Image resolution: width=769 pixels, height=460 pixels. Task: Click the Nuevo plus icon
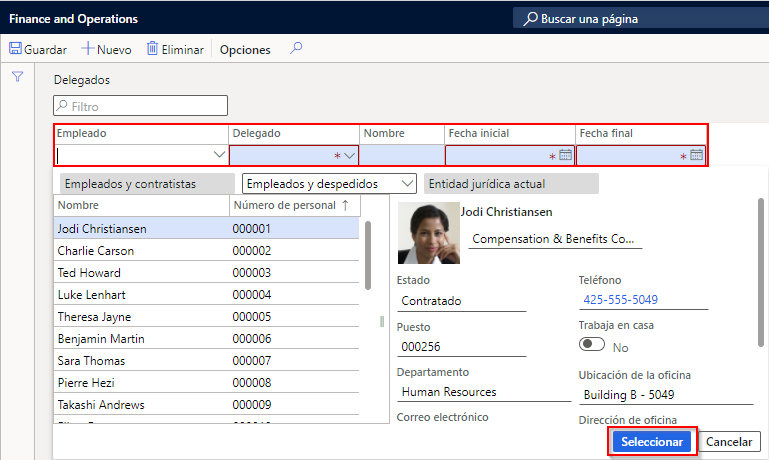88,49
